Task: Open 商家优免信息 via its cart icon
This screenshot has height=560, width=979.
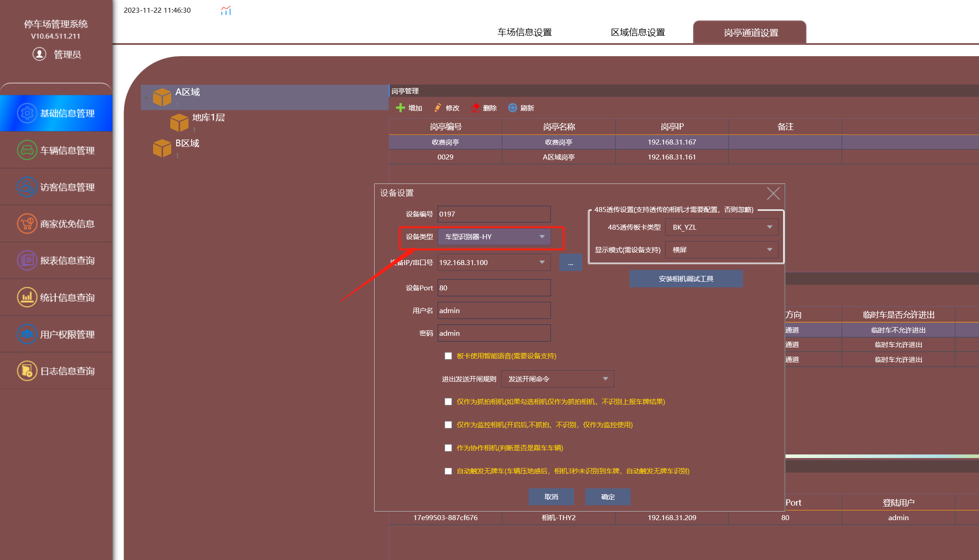Action: 27,223
